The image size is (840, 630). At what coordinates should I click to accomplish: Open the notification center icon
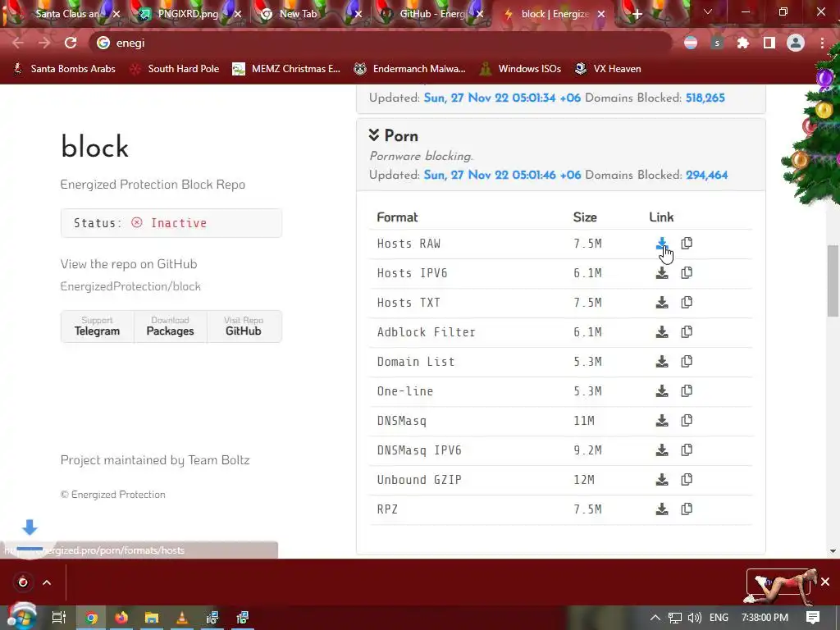(x=813, y=618)
